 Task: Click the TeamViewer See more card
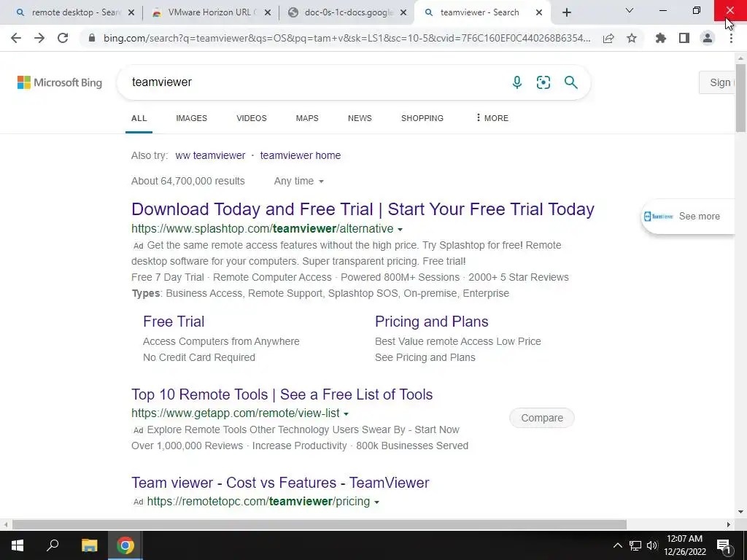pos(689,216)
